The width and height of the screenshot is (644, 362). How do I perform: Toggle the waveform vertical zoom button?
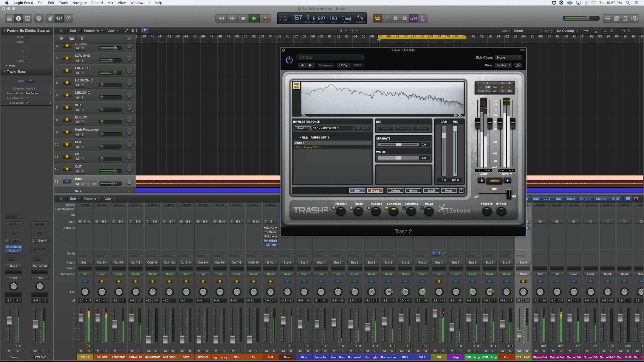(x=586, y=31)
